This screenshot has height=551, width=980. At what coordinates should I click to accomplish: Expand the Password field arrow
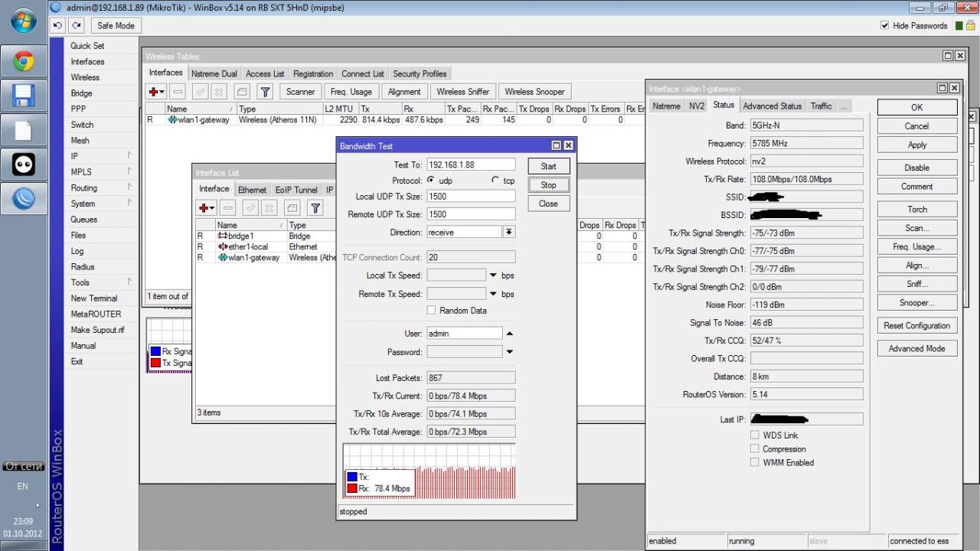(509, 352)
